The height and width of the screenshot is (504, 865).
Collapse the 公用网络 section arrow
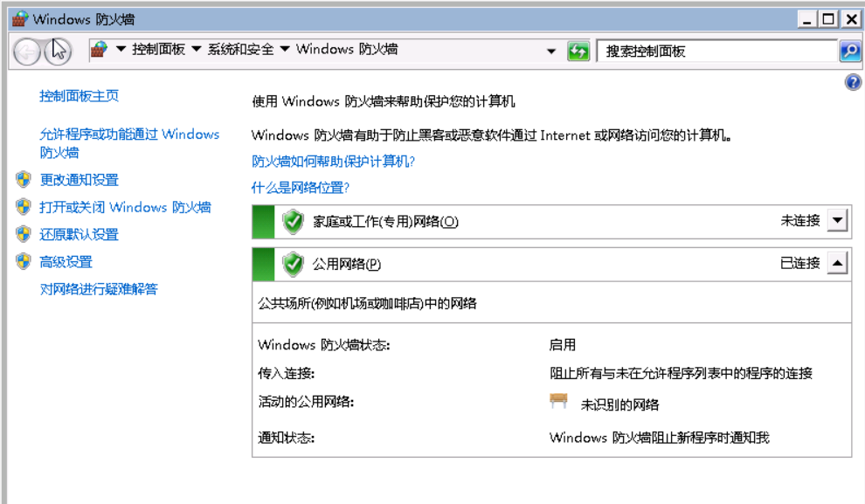(x=837, y=263)
